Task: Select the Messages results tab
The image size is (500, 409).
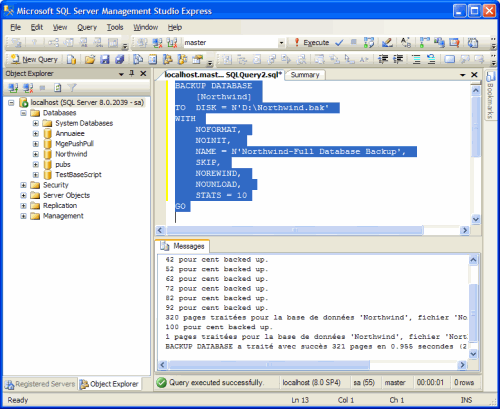Action: pos(182,246)
